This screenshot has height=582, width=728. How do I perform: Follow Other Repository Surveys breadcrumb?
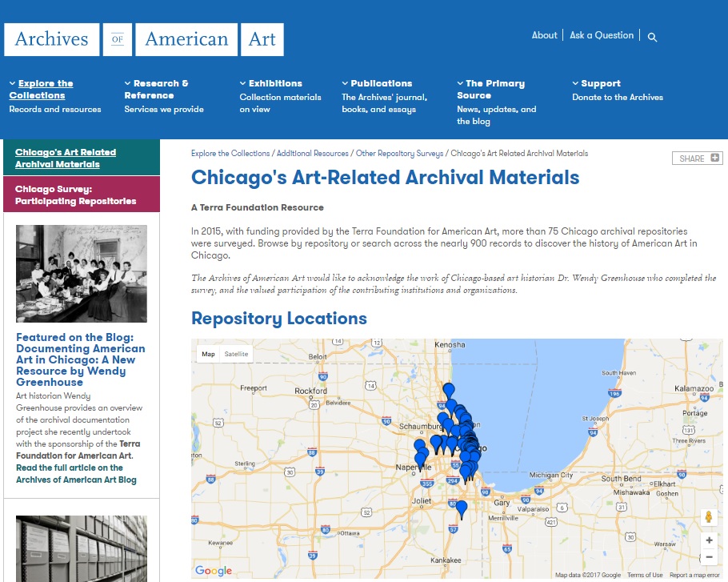tap(399, 153)
